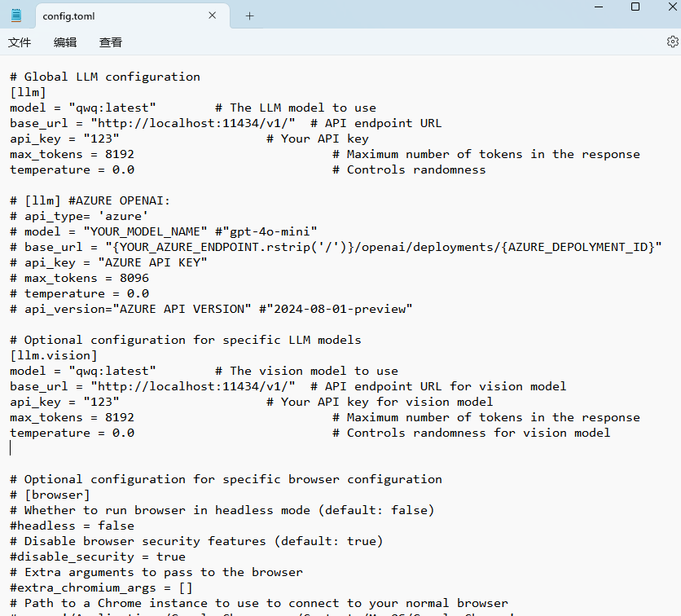Click 'Disable browser security features' comment

pos(145,541)
